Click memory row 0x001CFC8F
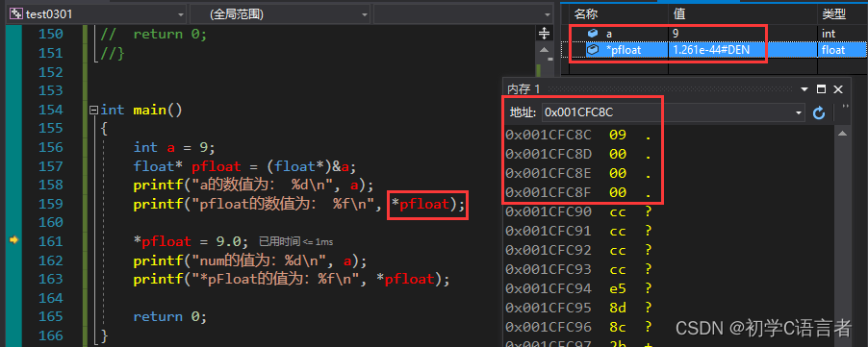Viewport: 868px width, 347px height. click(578, 192)
